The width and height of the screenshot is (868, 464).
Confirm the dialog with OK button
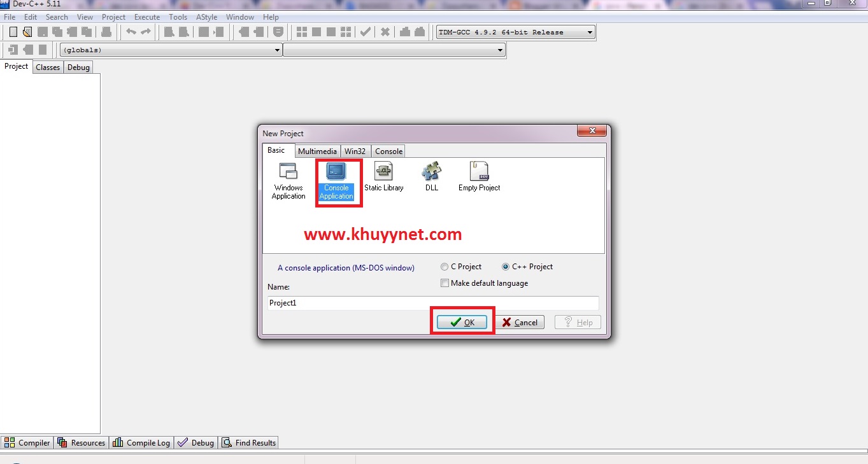coord(462,322)
